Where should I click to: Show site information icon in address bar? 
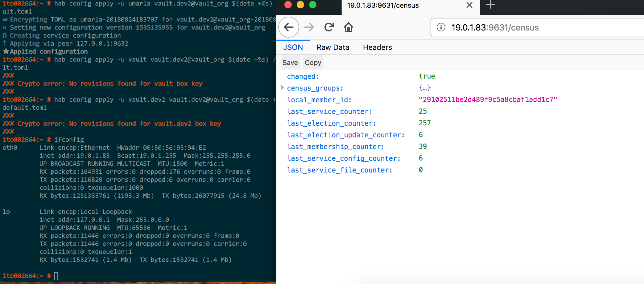point(441,27)
